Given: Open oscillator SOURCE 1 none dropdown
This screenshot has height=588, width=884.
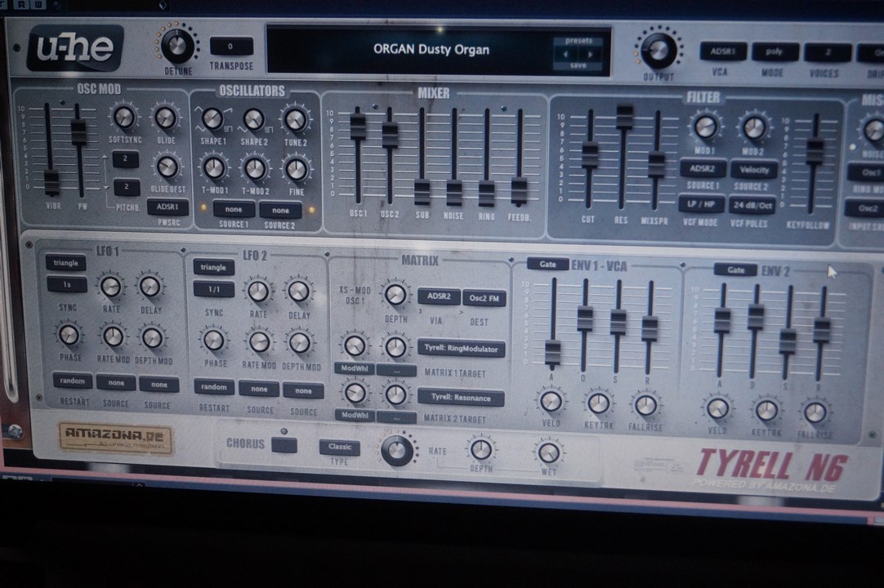Looking at the screenshot, I should pyautogui.click(x=234, y=210).
